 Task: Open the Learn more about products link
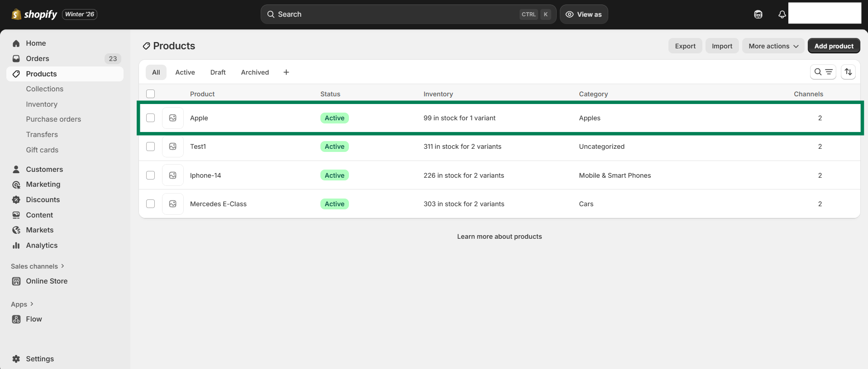499,237
